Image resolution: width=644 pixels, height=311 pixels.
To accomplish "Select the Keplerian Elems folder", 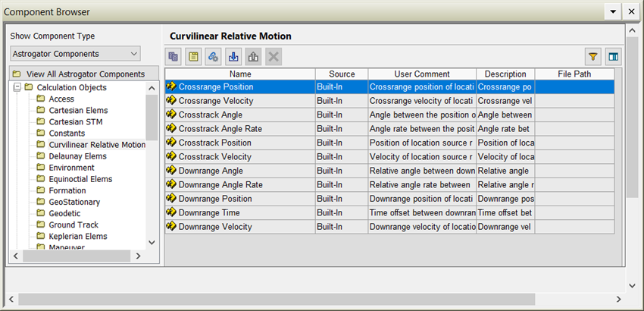I will (x=77, y=236).
